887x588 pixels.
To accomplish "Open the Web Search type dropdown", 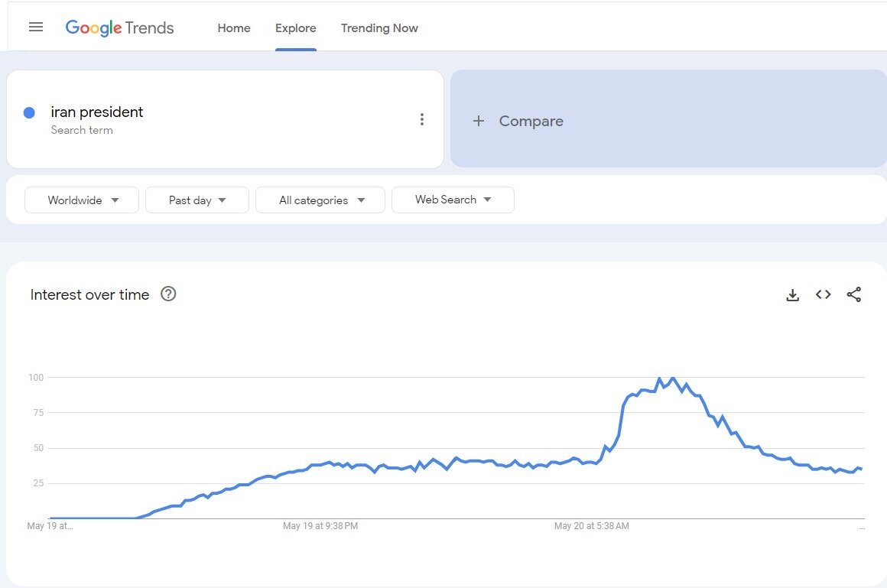I will coord(453,200).
